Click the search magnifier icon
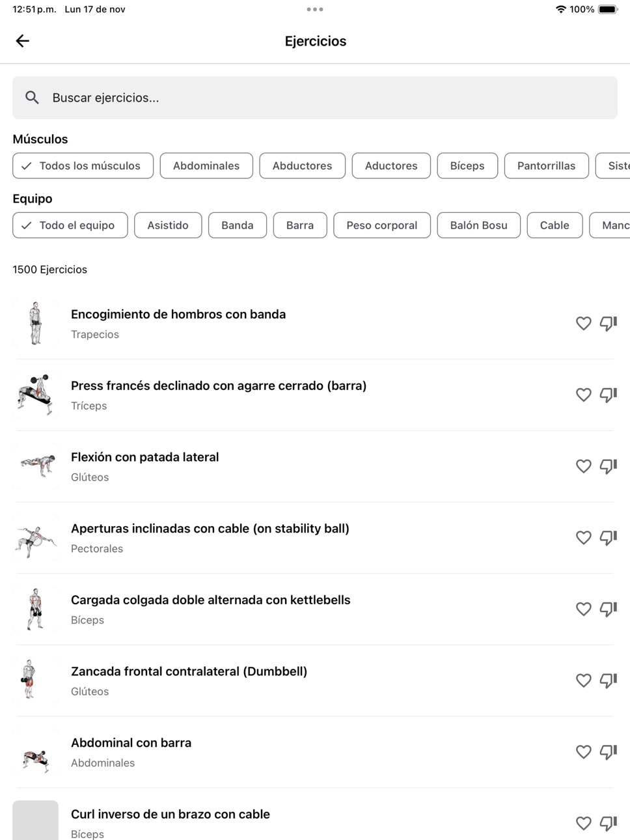The image size is (630, 840). tap(32, 98)
